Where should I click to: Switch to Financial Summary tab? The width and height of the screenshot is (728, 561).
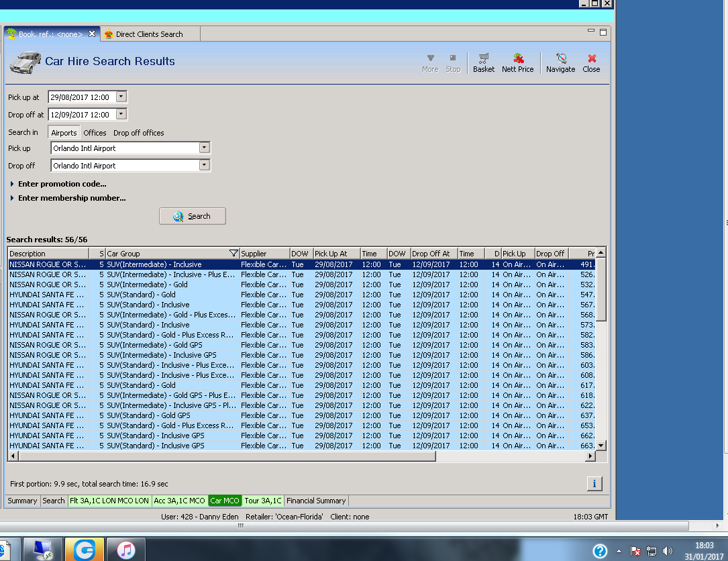(316, 501)
